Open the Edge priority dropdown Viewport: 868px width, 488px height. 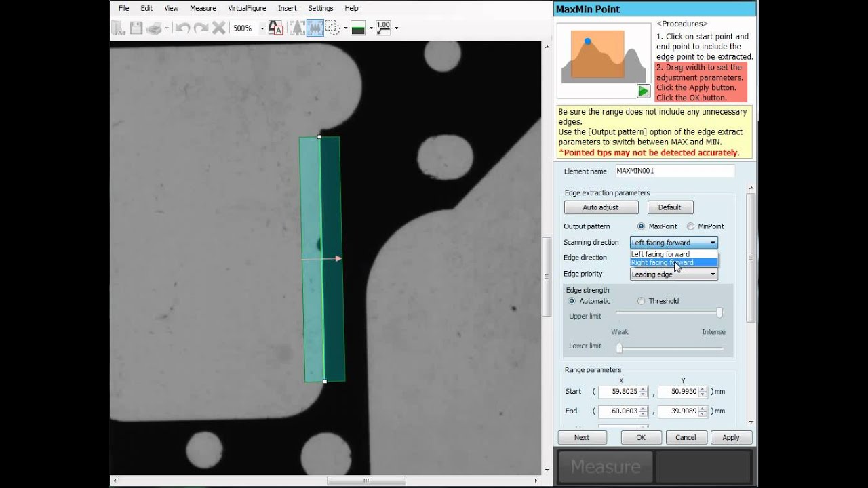(x=673, y=274)
